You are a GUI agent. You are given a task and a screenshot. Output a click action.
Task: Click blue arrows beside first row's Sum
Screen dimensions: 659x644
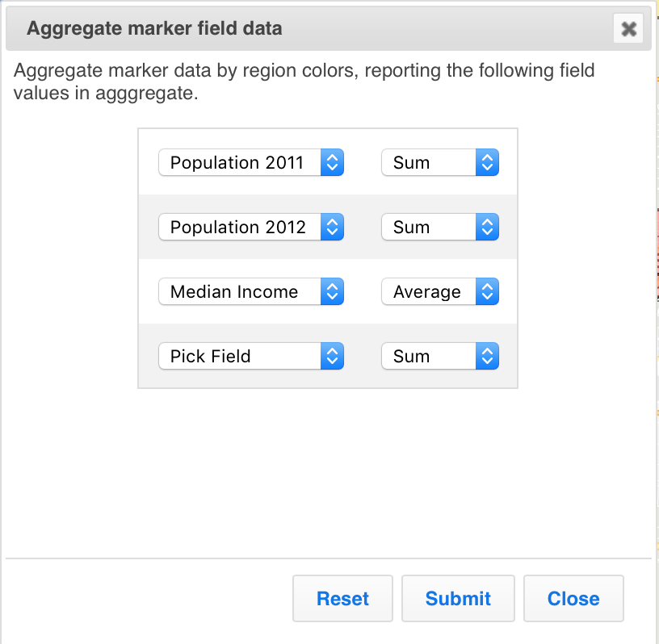(487, 162)
